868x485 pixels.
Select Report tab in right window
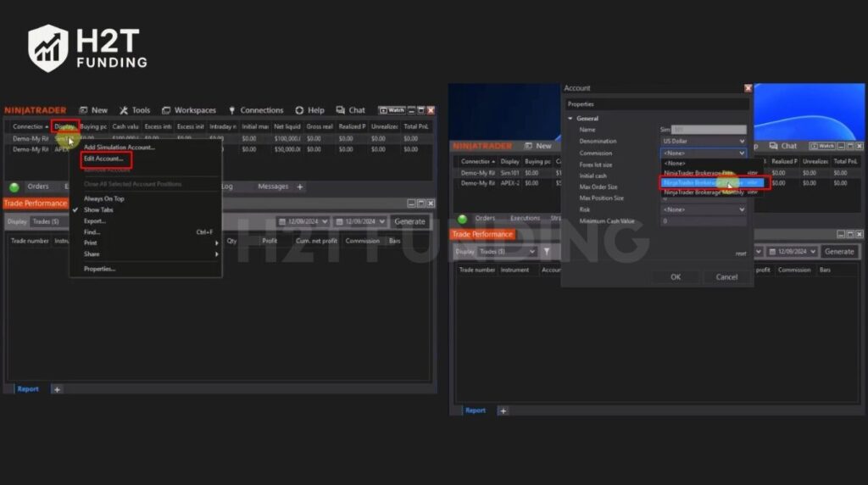pos(476,410)
